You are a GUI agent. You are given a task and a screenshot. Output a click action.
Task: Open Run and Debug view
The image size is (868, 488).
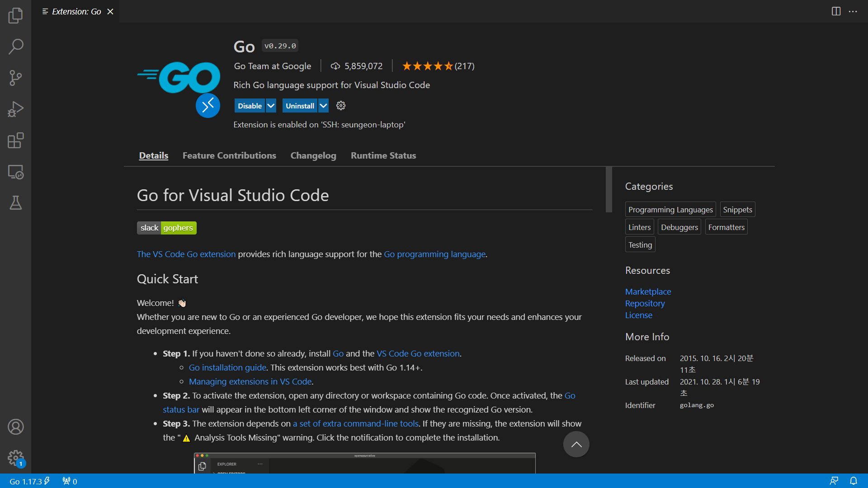pos(15,109)
